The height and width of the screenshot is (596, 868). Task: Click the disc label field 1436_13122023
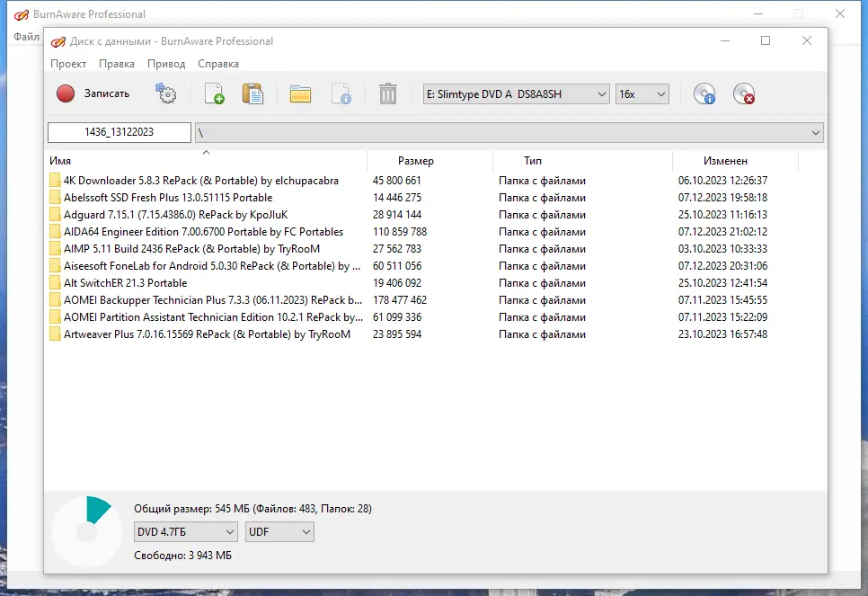pyautogui.click(x=119, y=132)
